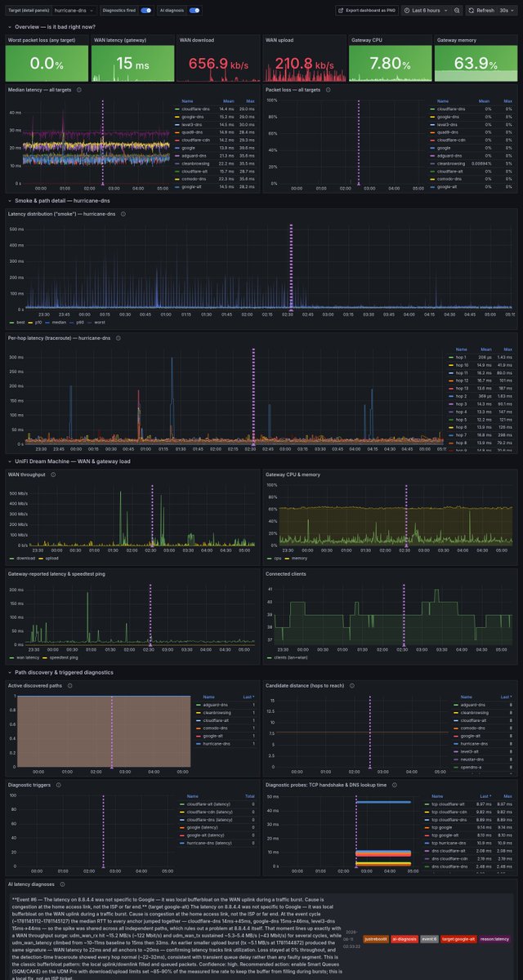Click the Gateway memory 63.9% stat
Image resolution: width=523 pixels, height=980 pixels.
(476, 63)
